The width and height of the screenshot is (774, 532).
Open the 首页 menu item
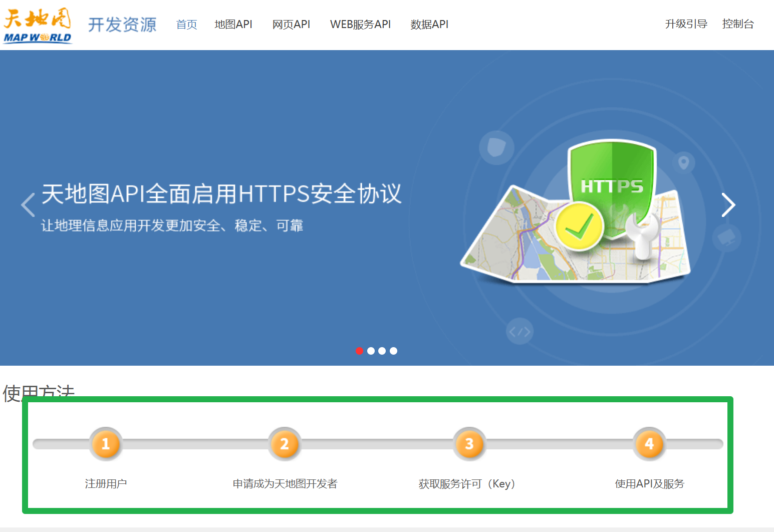pyautogui.click(x=187, y=24)
